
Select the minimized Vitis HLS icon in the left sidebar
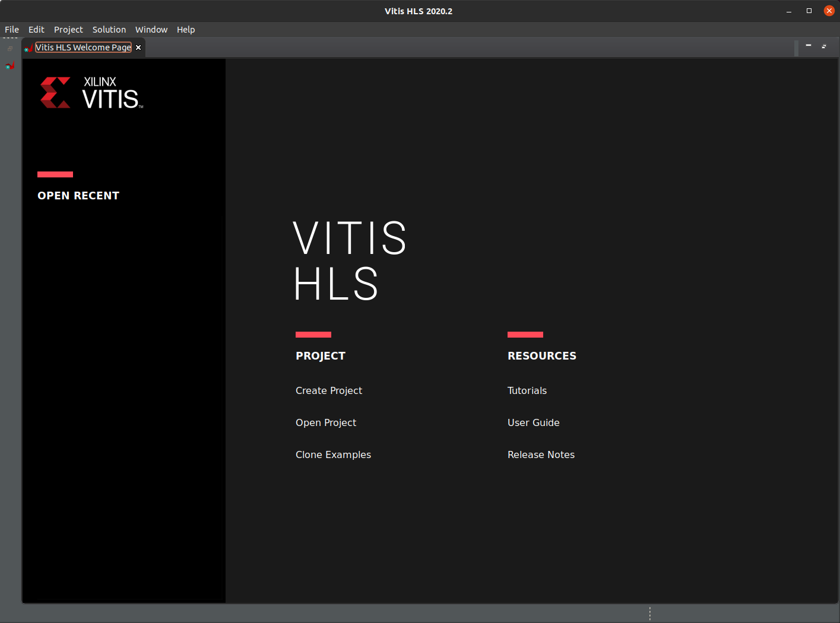pyautogui.click(x=9, y=66)
